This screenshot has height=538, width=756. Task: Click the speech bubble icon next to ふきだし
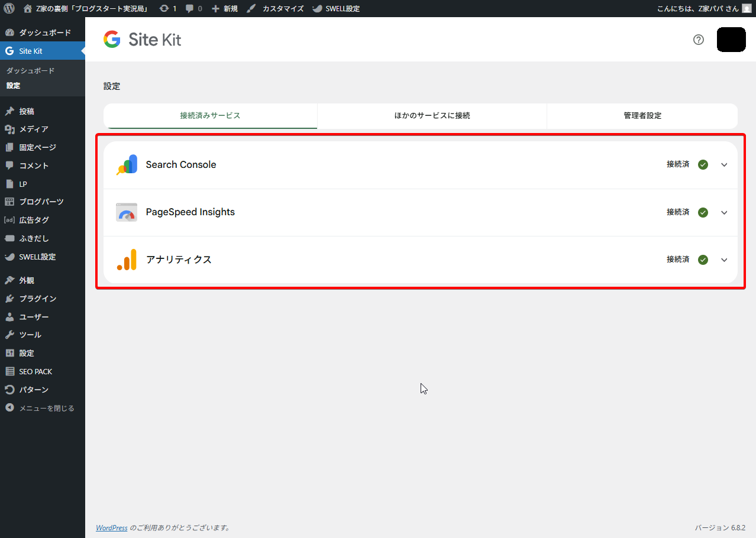tap(9, 238)
